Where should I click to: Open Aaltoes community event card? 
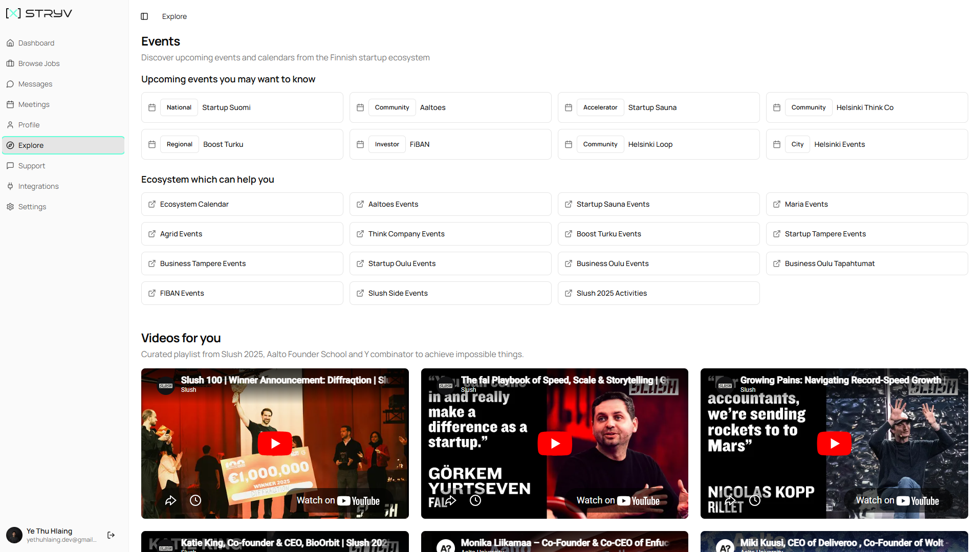tap(450, 107)
